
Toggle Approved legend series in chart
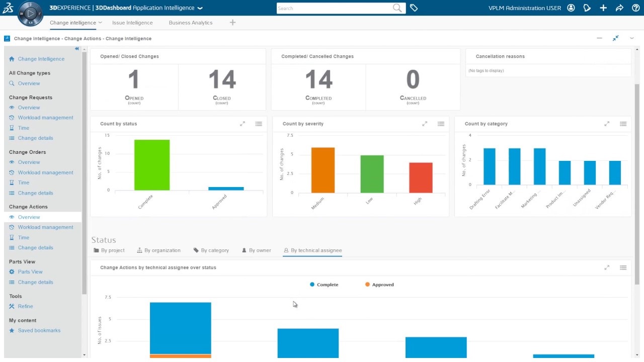(379, 285)
